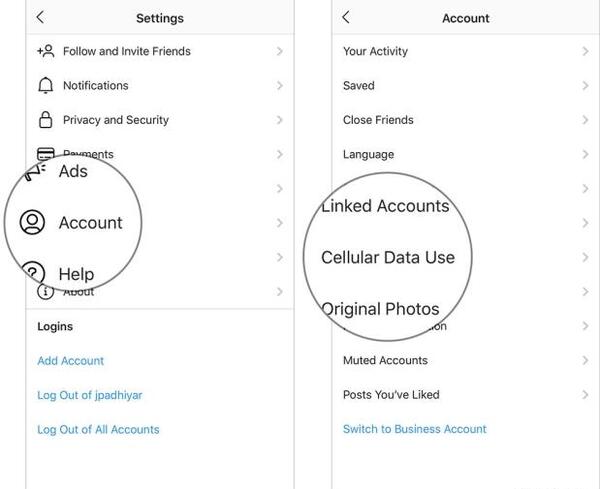Tap the Privacy and Security lock icon
The image size is (600, 489).
46,119
